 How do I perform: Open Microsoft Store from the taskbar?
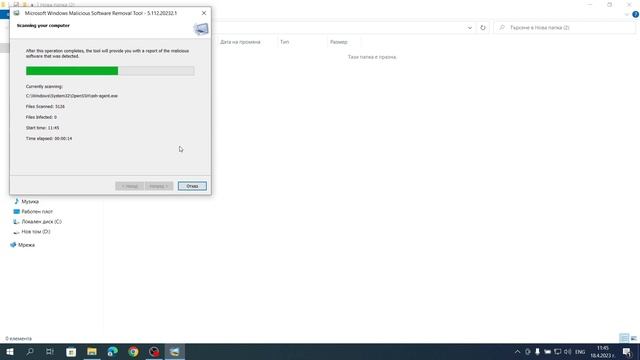coord(71,352)
